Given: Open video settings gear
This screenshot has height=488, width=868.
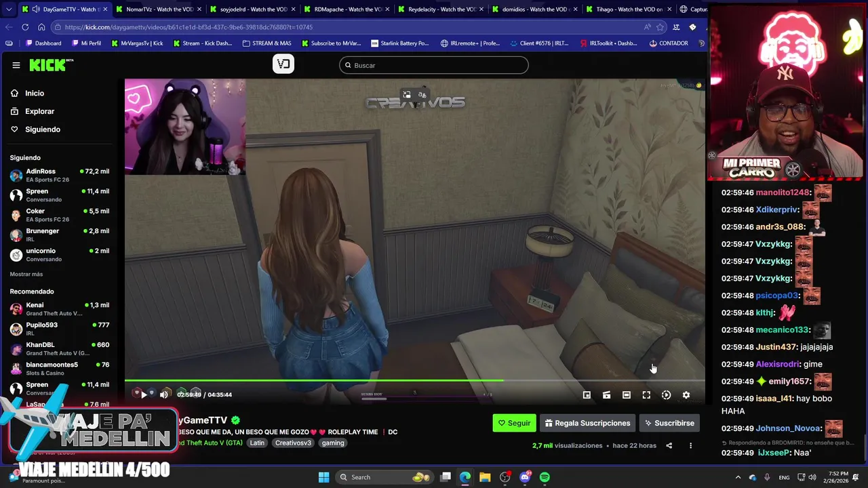Looking at the screenshot, I should tap(686, 395).
